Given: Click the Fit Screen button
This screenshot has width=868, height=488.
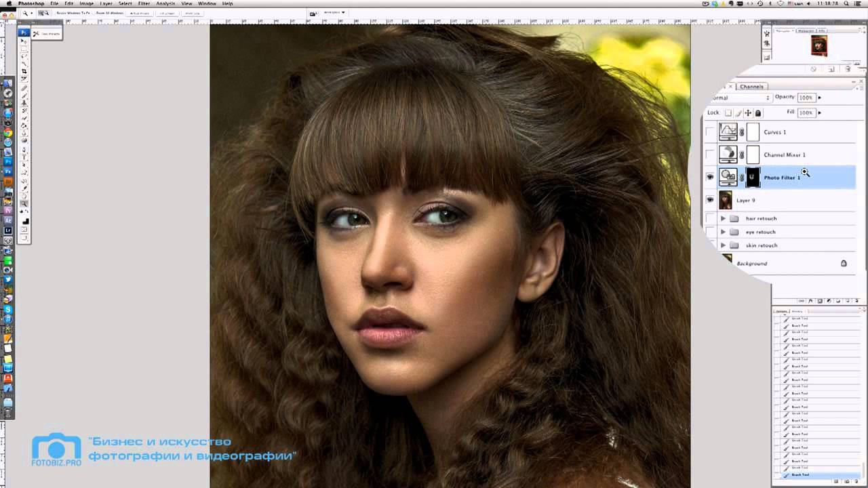Looking at the screenshot, I should (x=167, y=13).
